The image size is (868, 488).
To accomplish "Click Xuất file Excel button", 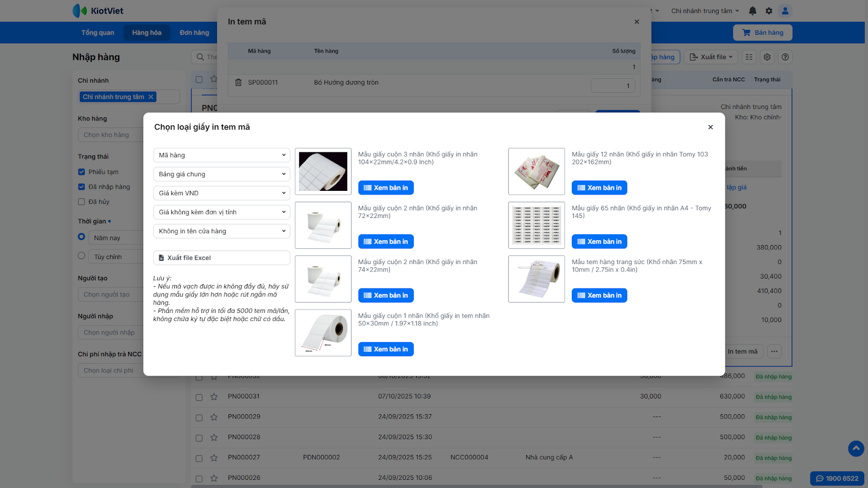I will pyautogui.click(x=221, y=258).
